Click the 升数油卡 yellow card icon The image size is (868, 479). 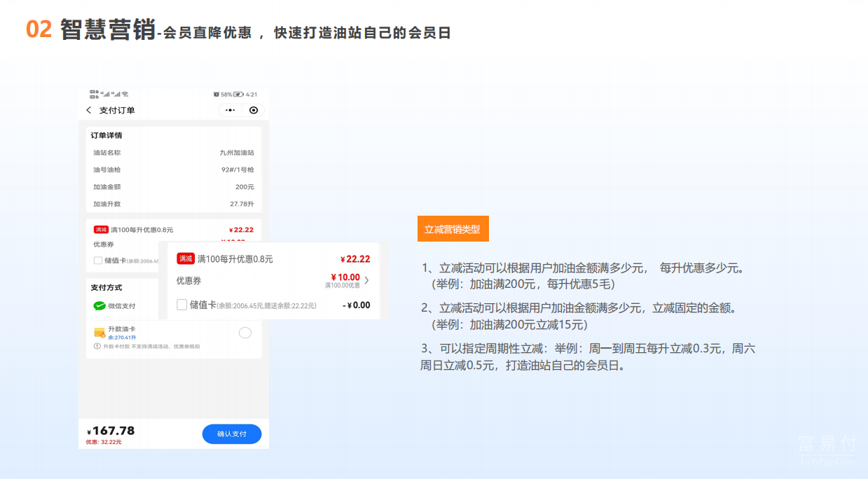point(99,333)
